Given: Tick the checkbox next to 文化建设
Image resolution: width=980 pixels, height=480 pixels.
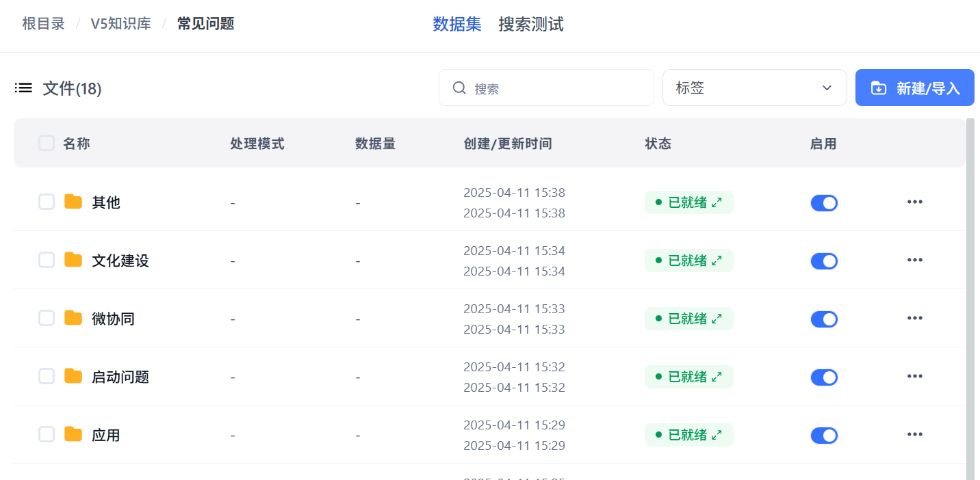Looking at the screenshot, I should (47, 260).
